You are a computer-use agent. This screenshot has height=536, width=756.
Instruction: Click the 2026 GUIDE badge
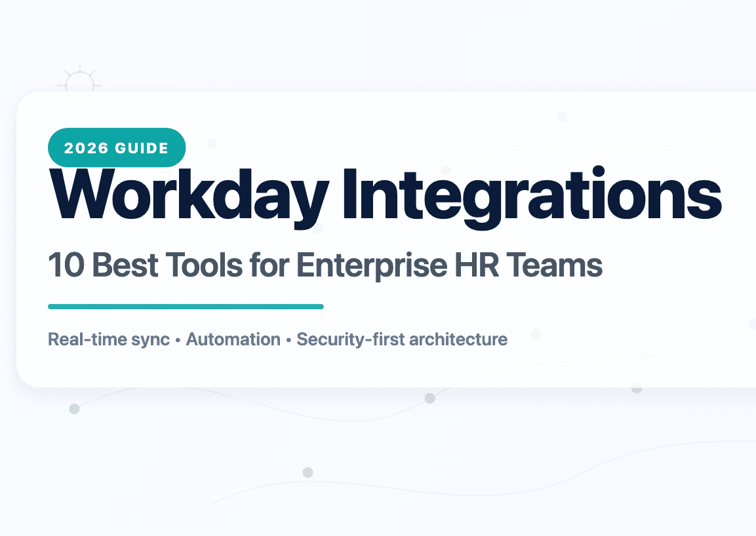click(x=117, y=147)
